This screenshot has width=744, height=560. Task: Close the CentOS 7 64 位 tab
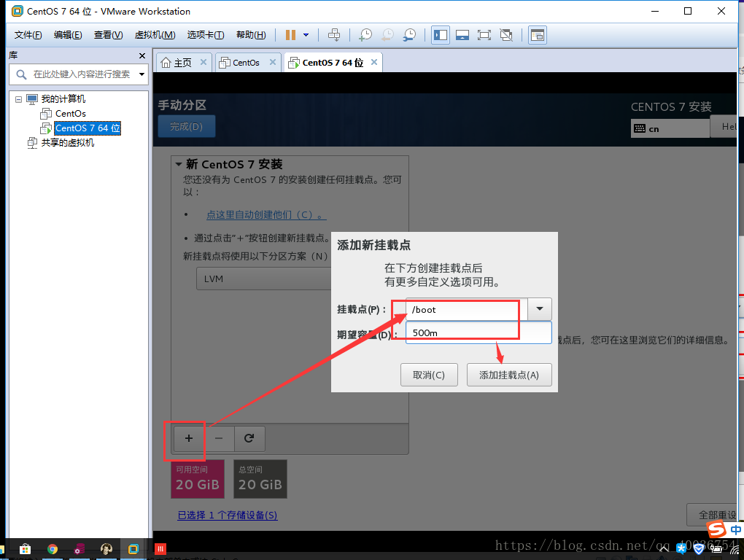click(x=374, y=62)
